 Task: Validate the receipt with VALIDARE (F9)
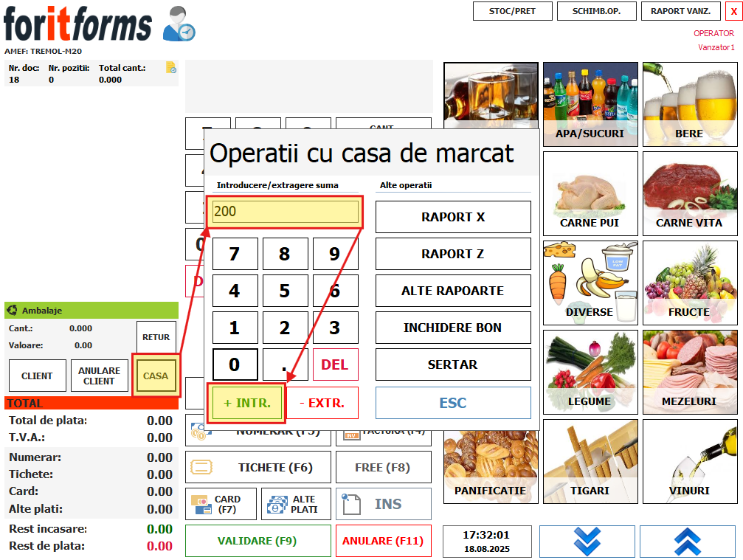point(258,541)
